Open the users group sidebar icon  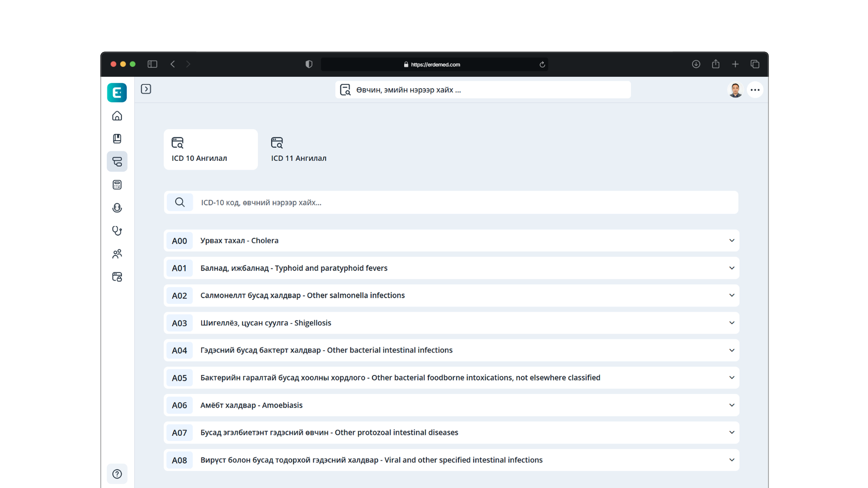click(117, 254)
